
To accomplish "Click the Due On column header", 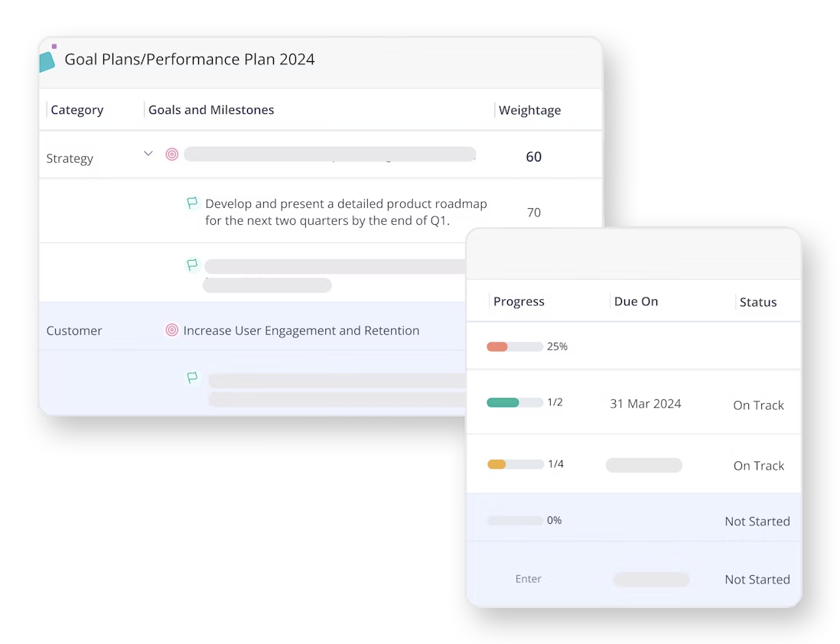I will (x=636, y=301).
